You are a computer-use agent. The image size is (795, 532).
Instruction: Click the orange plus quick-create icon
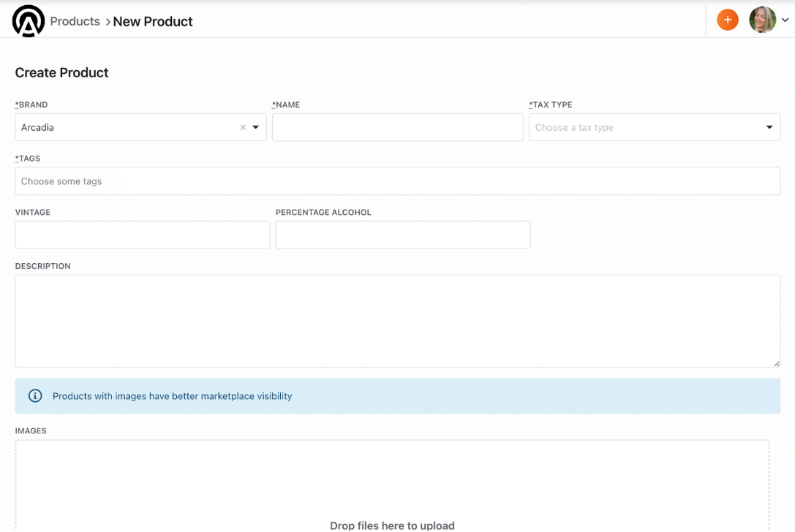[727, 20]
